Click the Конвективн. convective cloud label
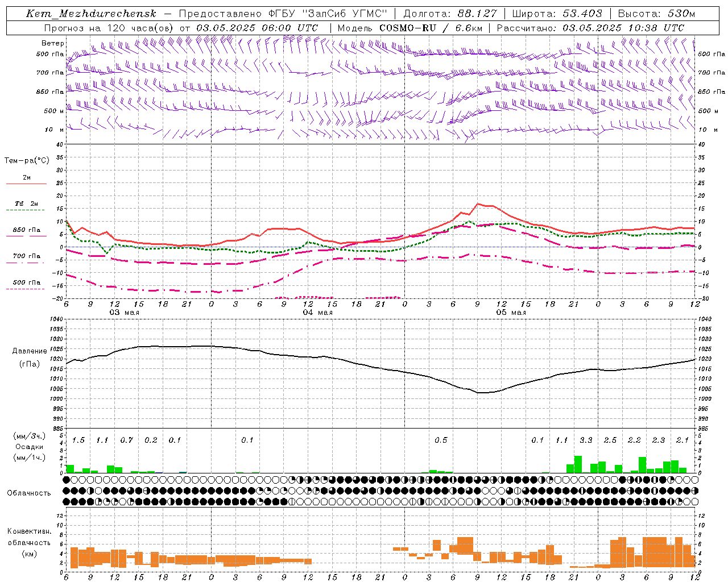 pyautogui.click(x=30, y=531)
